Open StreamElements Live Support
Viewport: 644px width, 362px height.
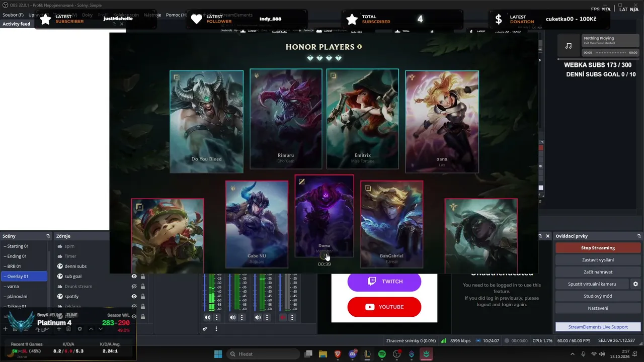click(x=598, y=327)
